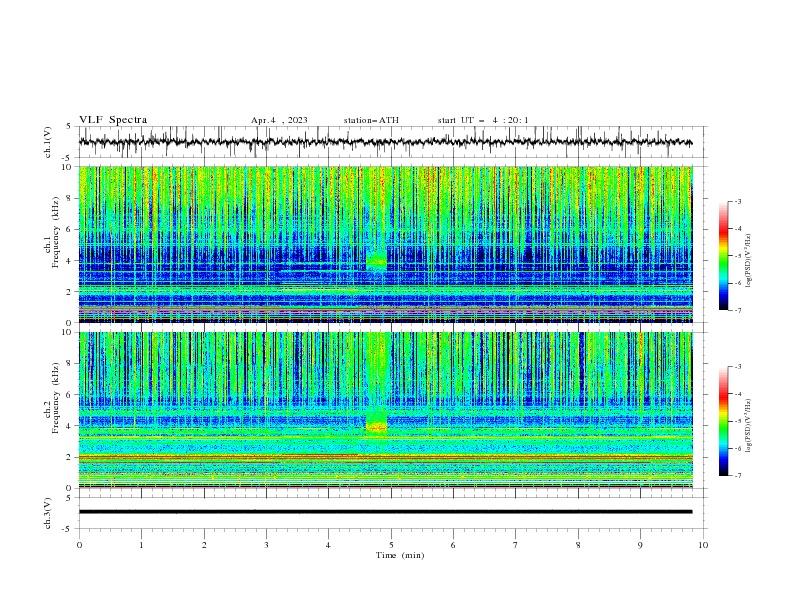This screenshot has width=792, height=612.
Task: Select the "Time (min)" x-axis label
Action: [400, 555]
